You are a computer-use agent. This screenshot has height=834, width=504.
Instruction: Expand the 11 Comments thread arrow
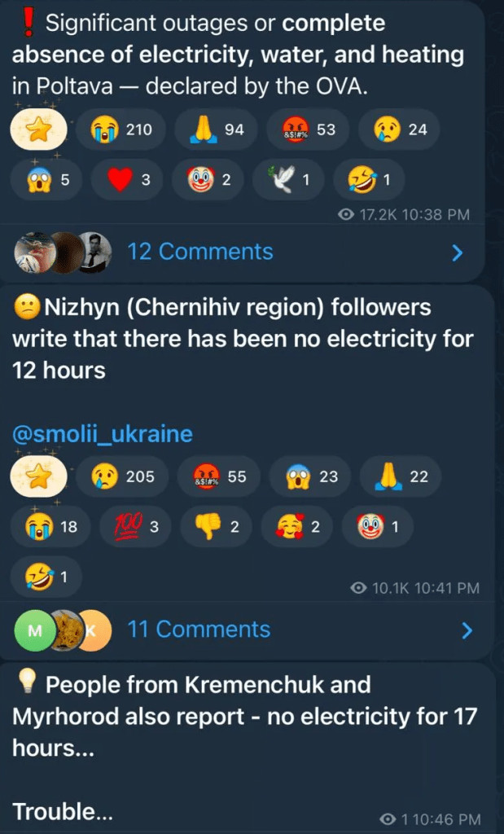tap(467, 630)
